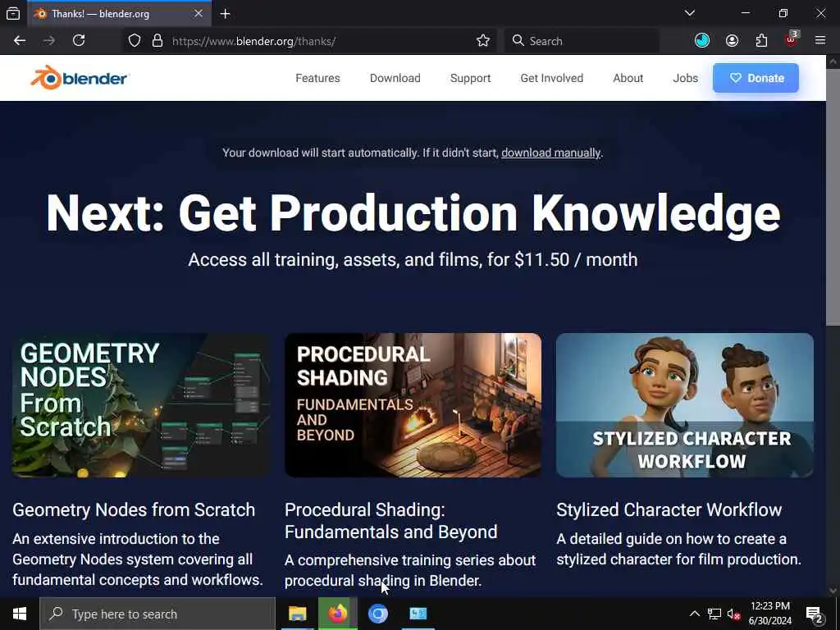Image resolution: width=840 pixels, height=630 pixels.
Task: Click the Geometry Nodes From Scratch thumbnail
Action: pyautogui.click(x=141, y=405)
